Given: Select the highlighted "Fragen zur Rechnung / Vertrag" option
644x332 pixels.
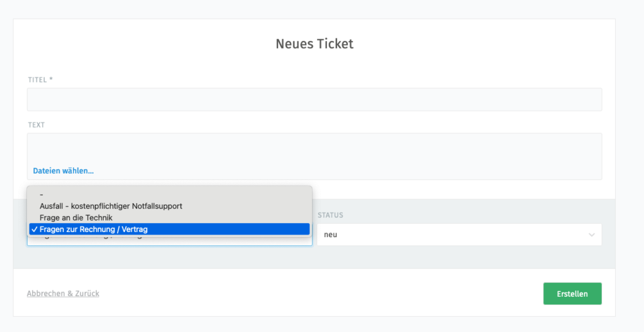Looking at the screenshot, I should click(169, 230).
